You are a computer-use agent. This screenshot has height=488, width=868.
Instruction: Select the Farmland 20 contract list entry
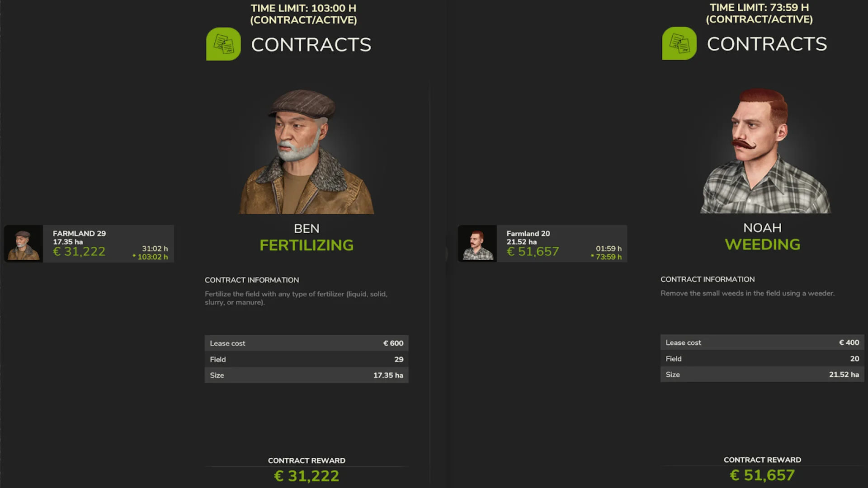point(563,244)
